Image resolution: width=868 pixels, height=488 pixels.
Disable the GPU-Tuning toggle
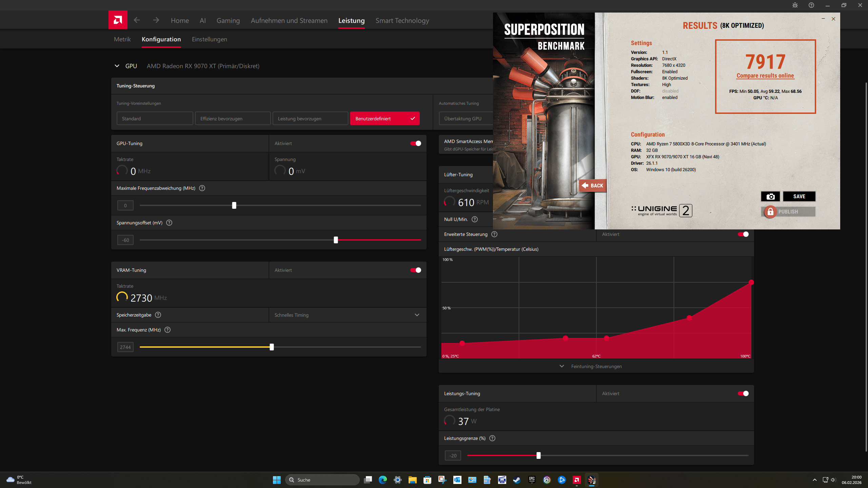tap(416, 143)
